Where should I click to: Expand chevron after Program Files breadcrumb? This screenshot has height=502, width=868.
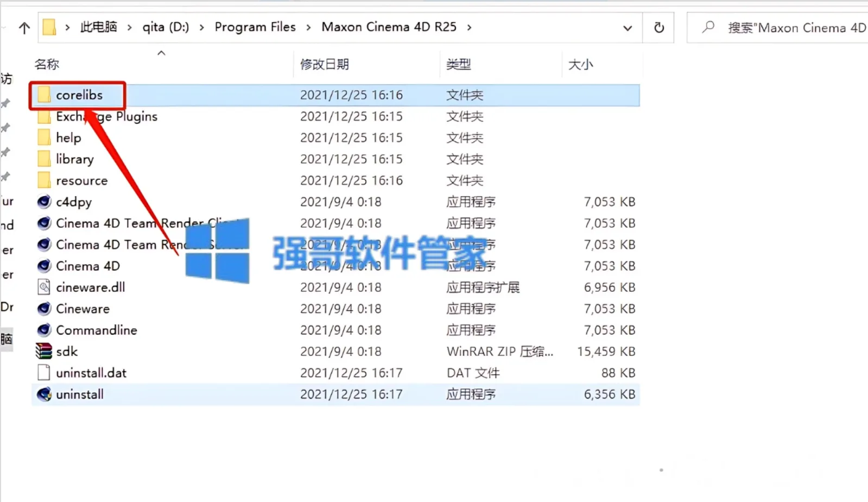point(308,28)
